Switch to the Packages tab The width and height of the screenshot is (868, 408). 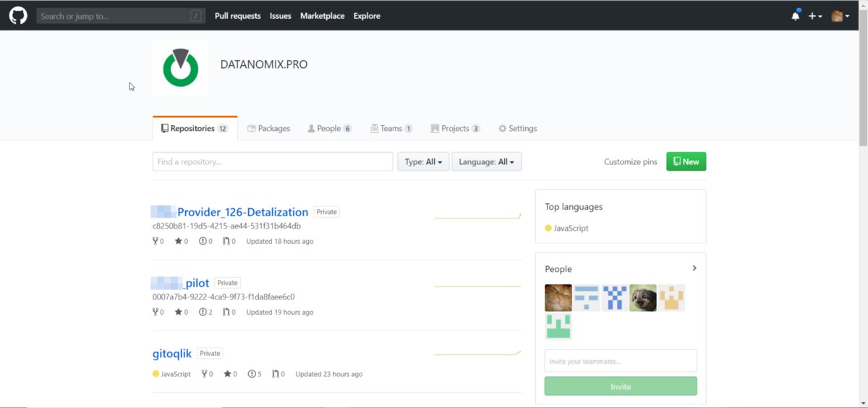269,129
